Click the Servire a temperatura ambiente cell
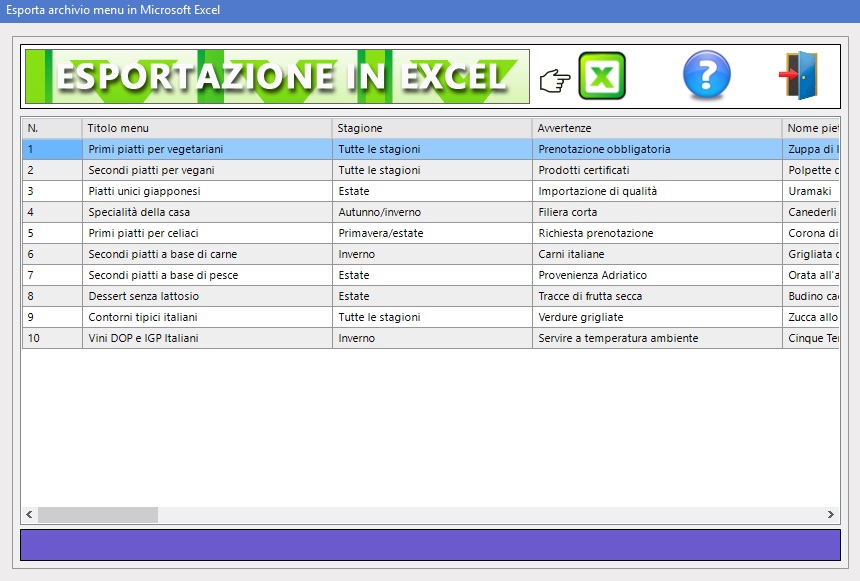 (x=657, y=338)
